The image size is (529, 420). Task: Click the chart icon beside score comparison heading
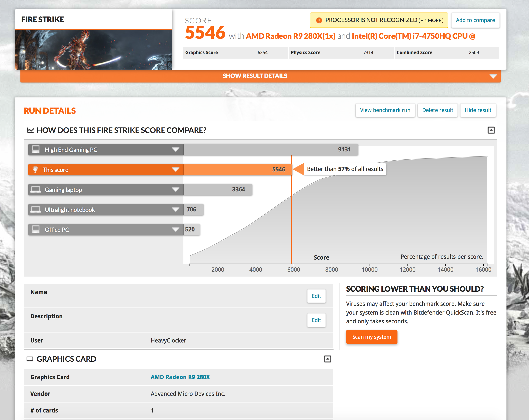tap(30, 130)
